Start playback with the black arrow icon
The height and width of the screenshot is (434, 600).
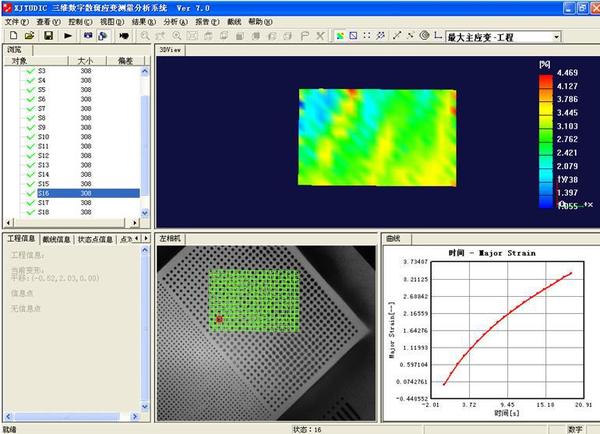(68, 36)
